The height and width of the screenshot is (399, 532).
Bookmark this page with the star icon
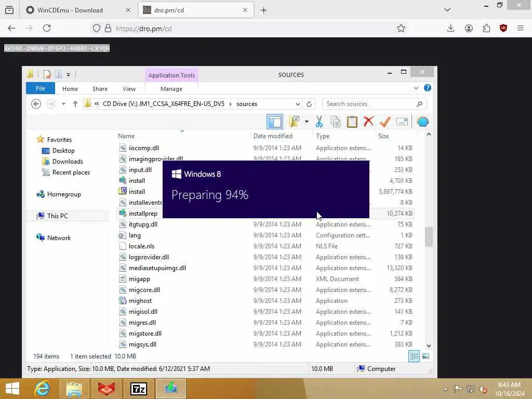point(401,28)
